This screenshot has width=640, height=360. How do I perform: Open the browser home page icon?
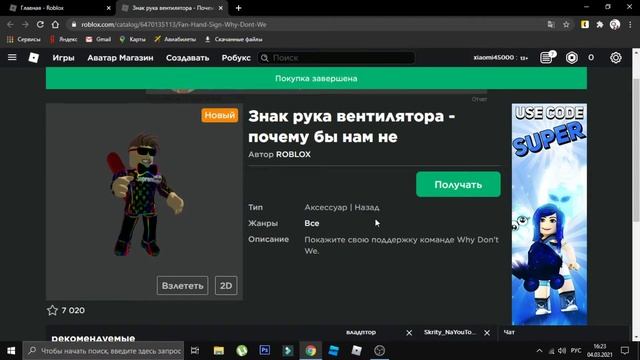coord(55,24)
